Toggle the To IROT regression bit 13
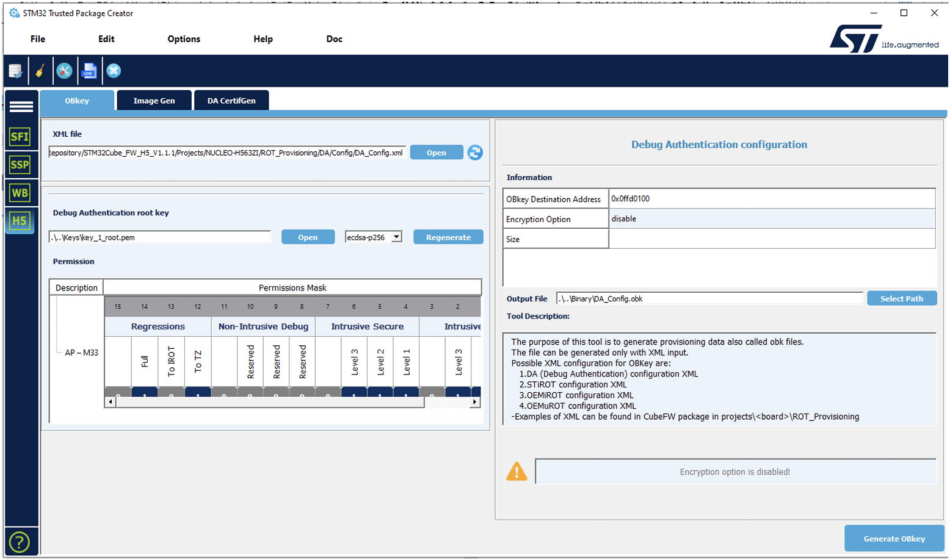The image size is (950, 560). click(171, 392)
